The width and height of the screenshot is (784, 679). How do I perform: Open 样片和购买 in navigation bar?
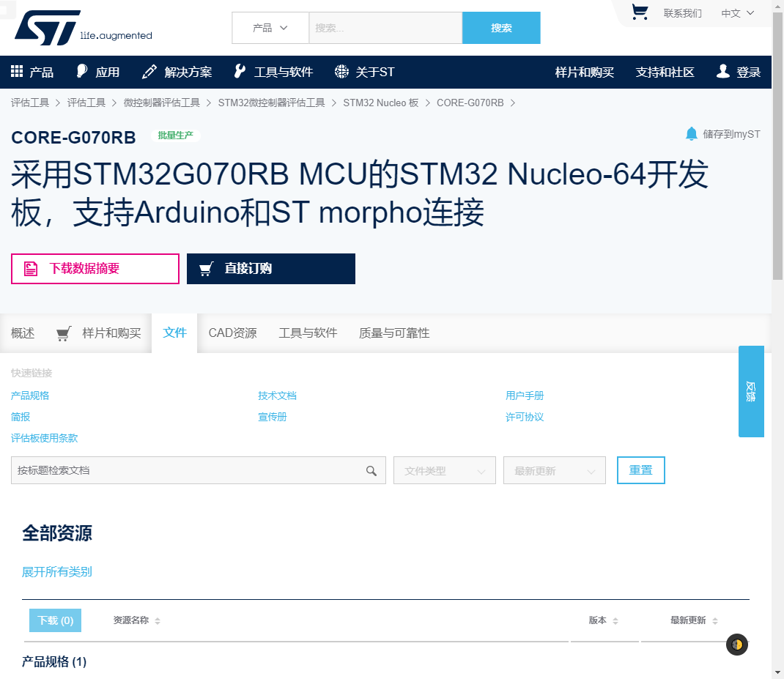585,72
